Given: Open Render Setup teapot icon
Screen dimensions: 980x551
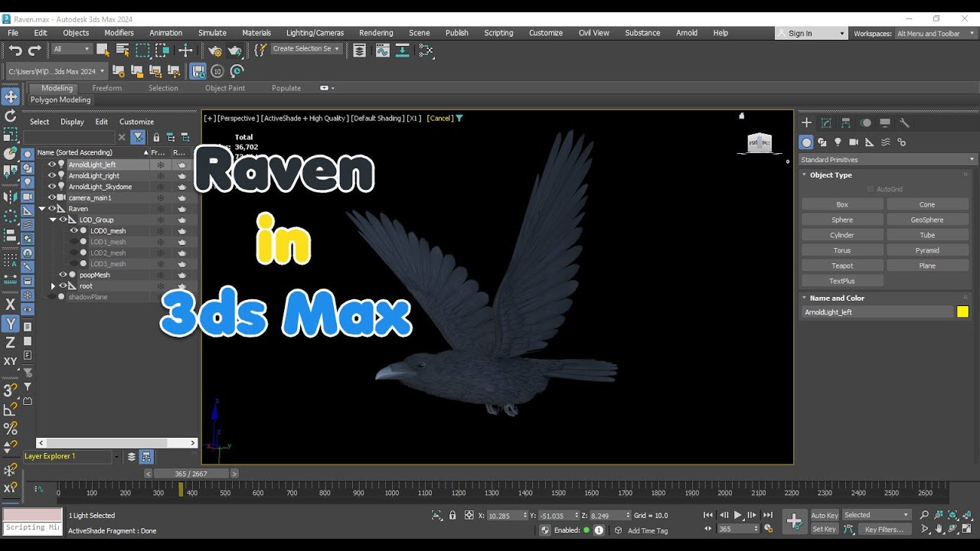Looking at the screenshot, I should click(x=215, y=51).
